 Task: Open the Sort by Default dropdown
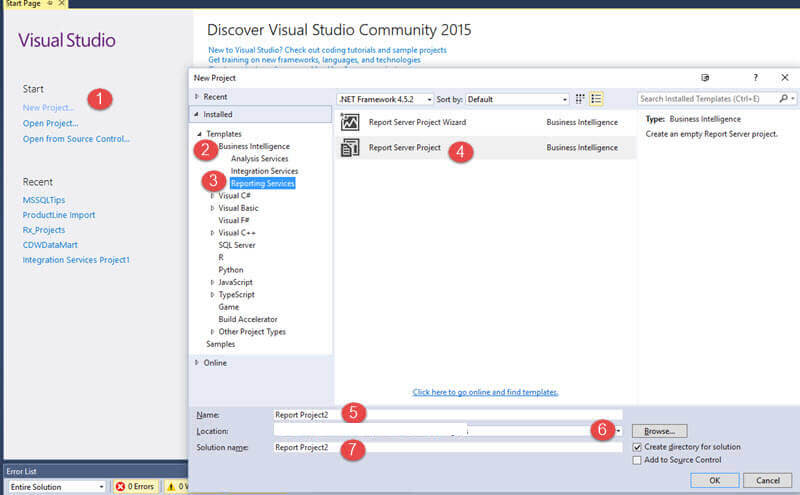tap(515, 99)
